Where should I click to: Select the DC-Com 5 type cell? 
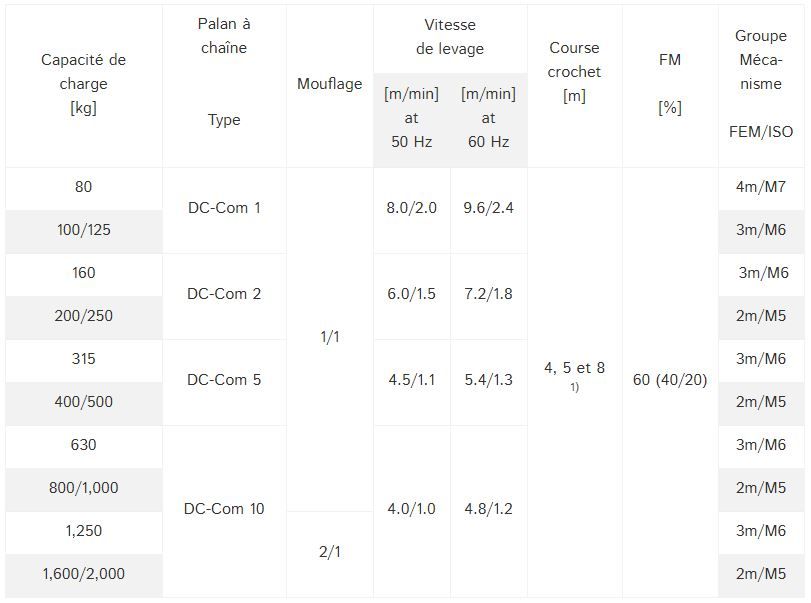(224, 380)
